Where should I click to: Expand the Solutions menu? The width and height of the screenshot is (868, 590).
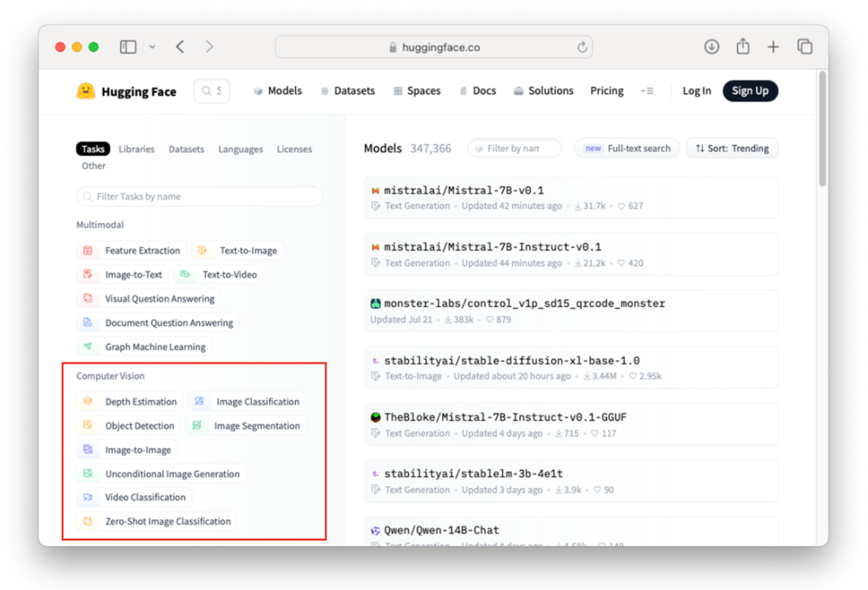pyautogui.click(x=543, y=91)
